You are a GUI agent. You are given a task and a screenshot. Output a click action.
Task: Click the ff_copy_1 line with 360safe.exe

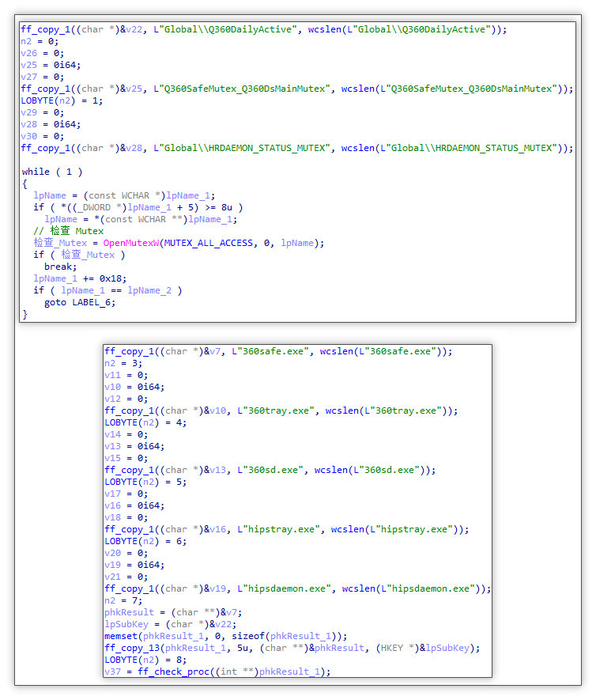point(278,351)
